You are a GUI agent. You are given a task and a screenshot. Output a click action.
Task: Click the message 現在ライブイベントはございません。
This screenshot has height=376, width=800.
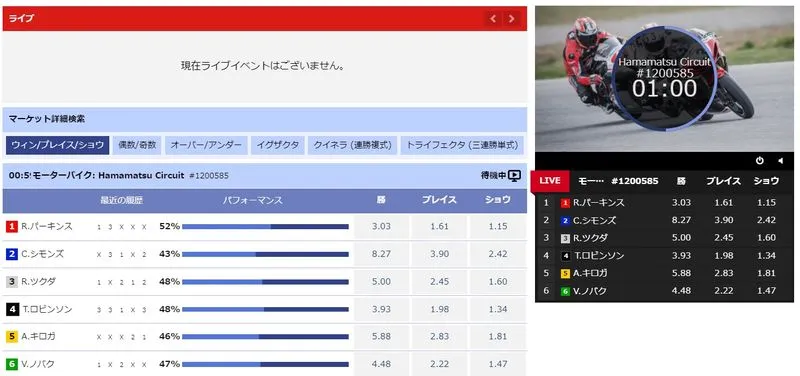(264, 66)
